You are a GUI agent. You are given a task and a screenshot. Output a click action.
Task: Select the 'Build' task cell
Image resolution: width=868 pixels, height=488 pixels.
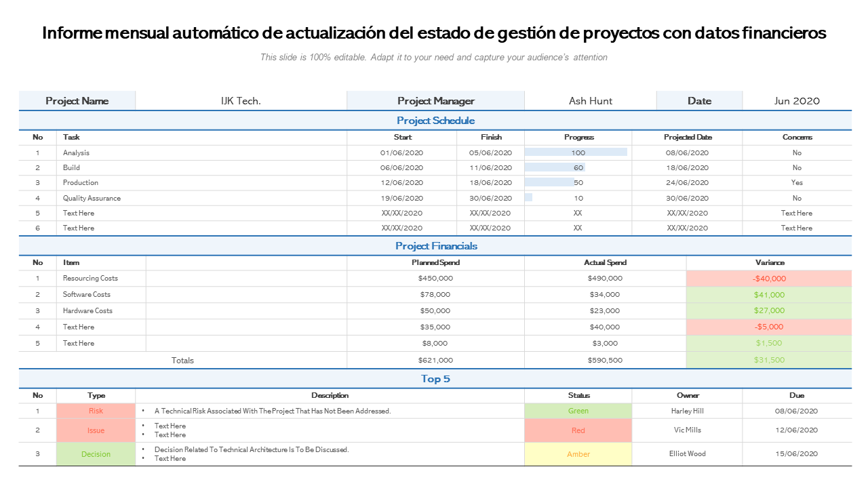point(201,168)
